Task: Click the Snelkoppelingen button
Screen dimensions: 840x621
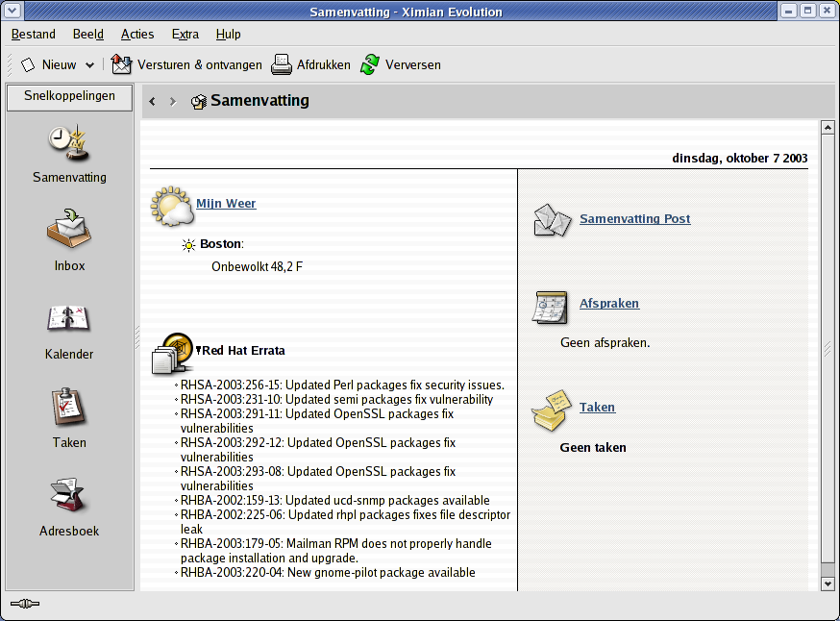Action: click(x=69, y=97)
